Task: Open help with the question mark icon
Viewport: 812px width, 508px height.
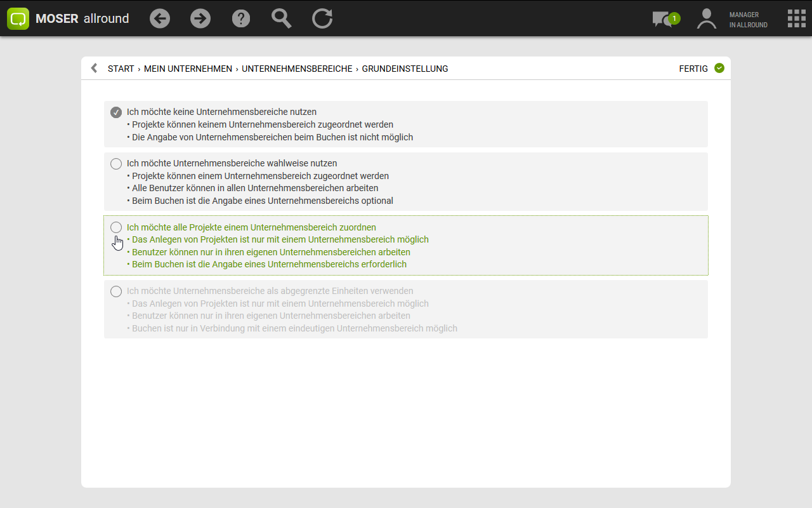Action: tap(241, 18)
